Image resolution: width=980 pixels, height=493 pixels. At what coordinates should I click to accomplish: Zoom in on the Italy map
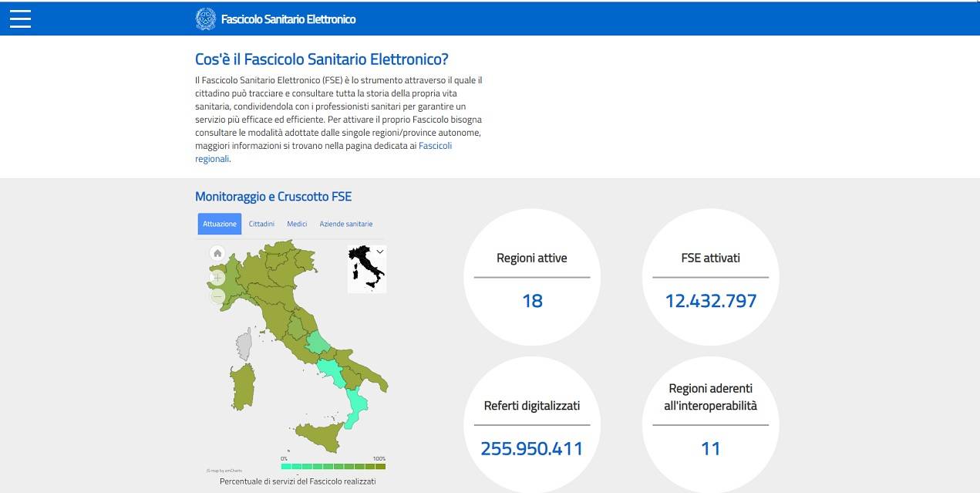(217, 278)
